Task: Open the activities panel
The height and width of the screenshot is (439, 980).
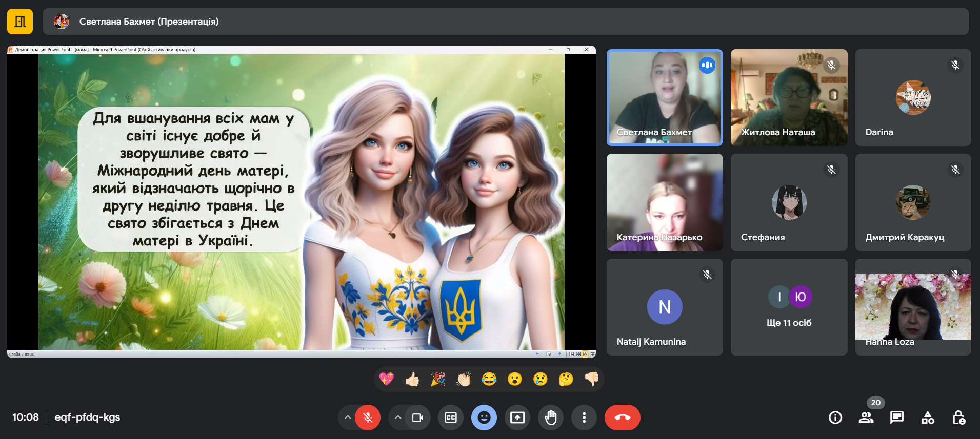Action: pyautogui.click(x=928, y=417)
